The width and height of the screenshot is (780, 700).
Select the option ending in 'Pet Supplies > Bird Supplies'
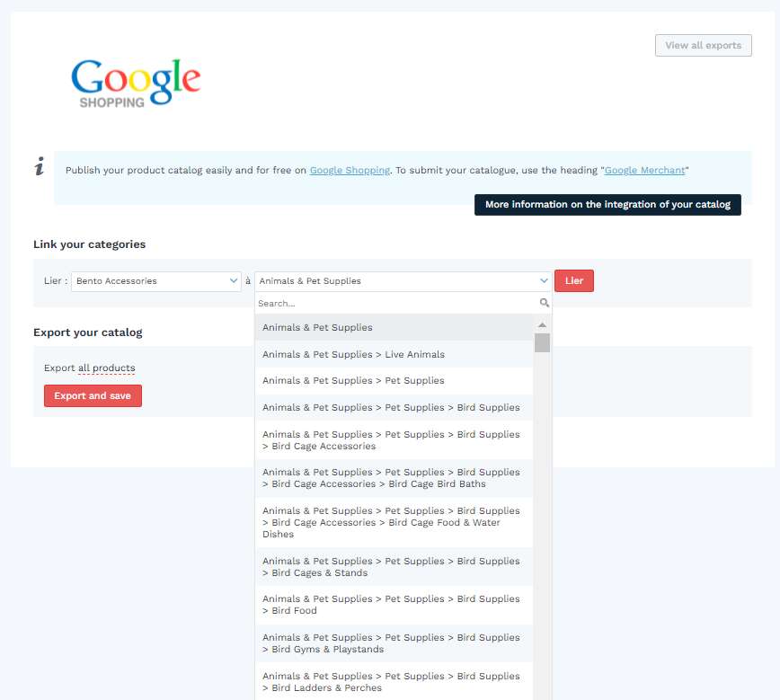(x=394, y=407)
